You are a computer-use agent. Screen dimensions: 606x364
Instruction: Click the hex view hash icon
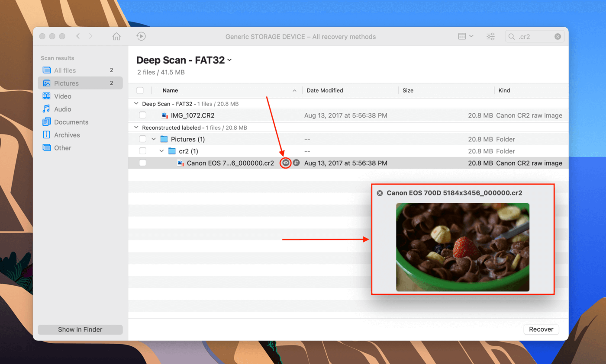296,163
